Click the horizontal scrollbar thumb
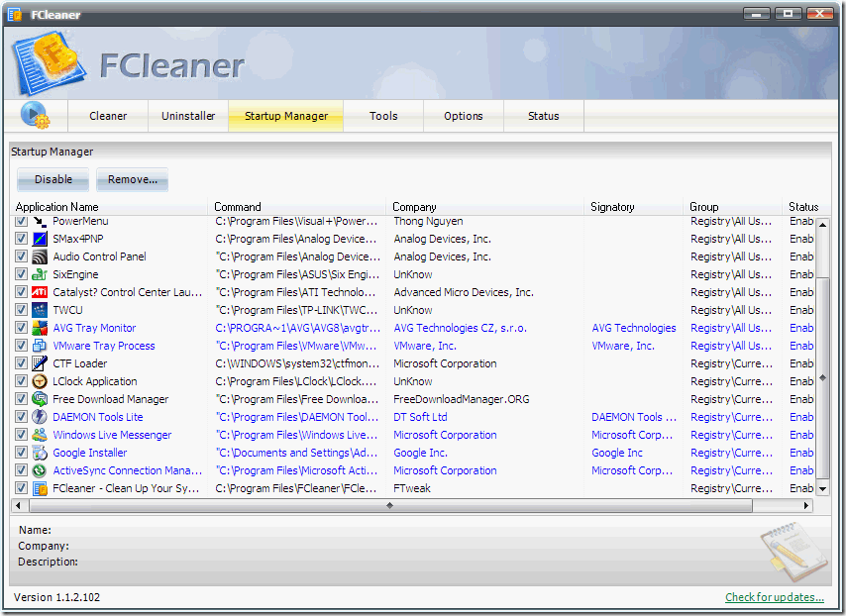The width and height of the screenshot is (846, 616). coord(390,505)
